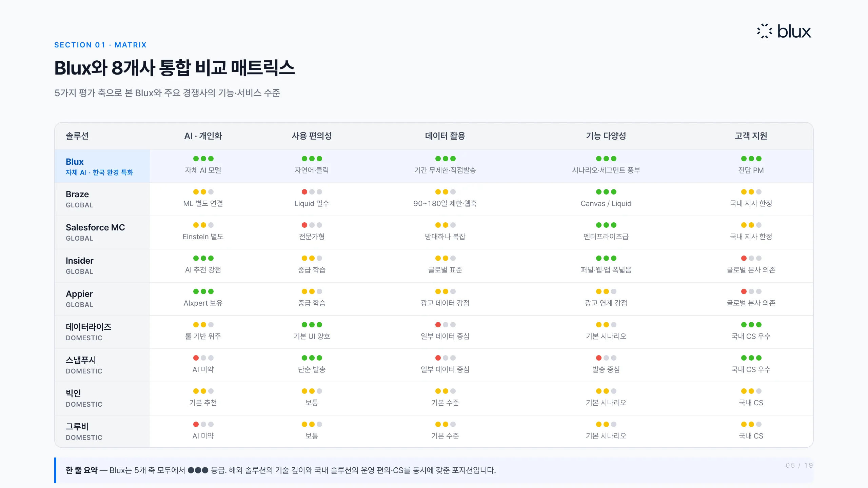Select the Insider row name
868x488 pixels.
click(x=79, y=261)
